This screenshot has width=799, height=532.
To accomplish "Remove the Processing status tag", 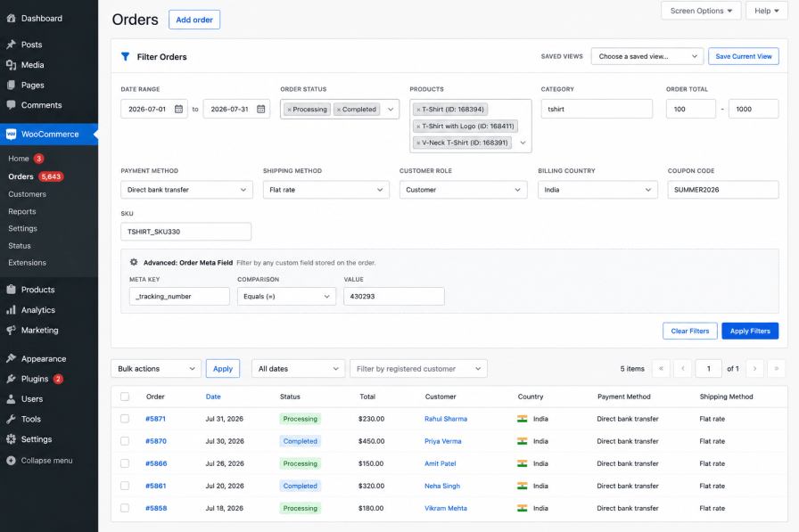I will point(289,110).
